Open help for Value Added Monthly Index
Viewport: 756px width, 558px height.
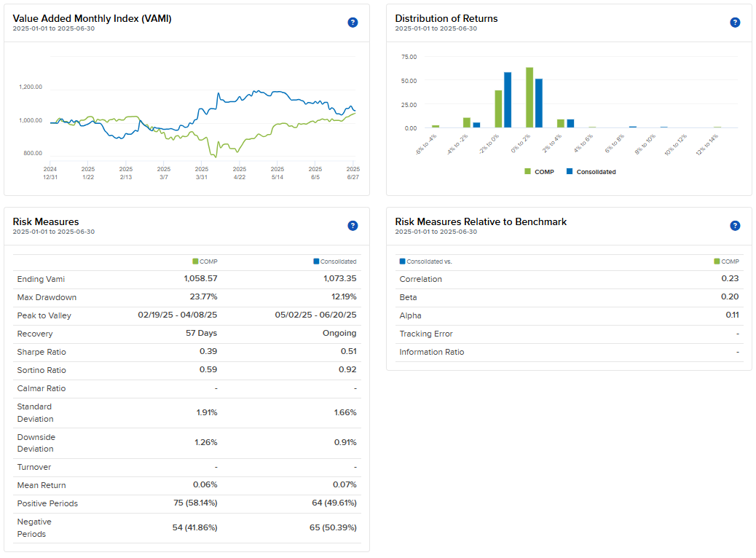click(353, 23)
